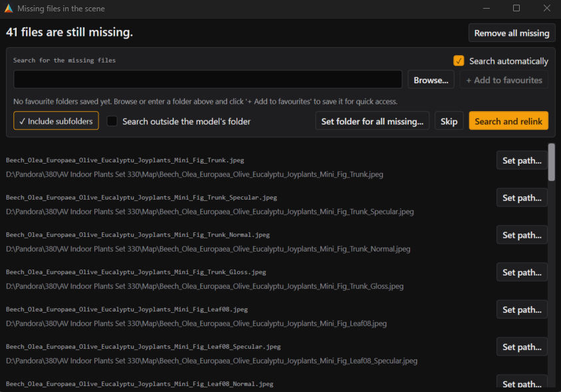Click the D:\ path ending Leaf08_Specular.jpeg
The image size is (561, 392).
[x=212, y=361]
